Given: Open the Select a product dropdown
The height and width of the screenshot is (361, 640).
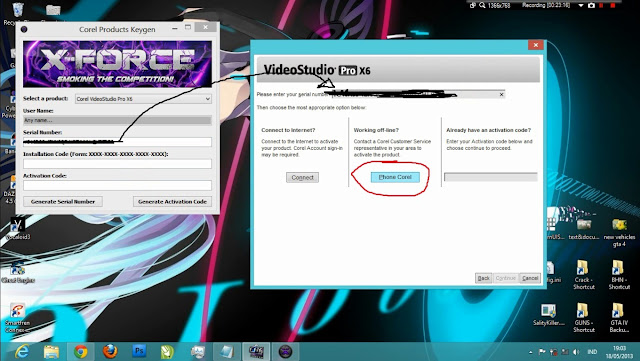Looking at the screenshot, I should coord(143,99).
